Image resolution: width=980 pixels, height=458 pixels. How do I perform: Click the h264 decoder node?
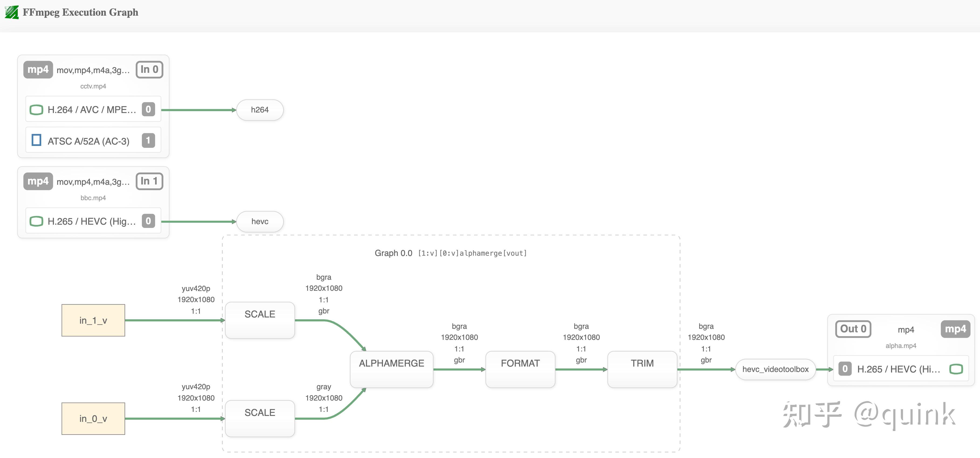click(x=260, y=110)
